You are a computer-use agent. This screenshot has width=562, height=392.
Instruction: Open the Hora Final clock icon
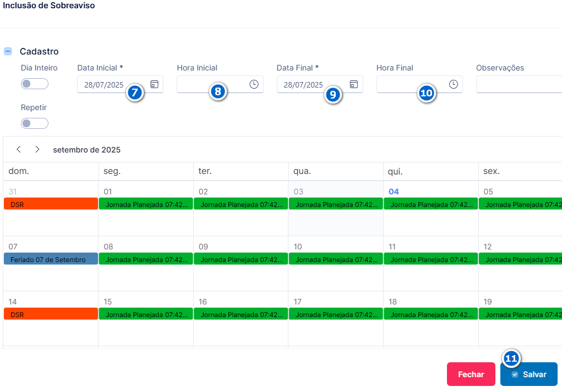(x=454, y=84)
